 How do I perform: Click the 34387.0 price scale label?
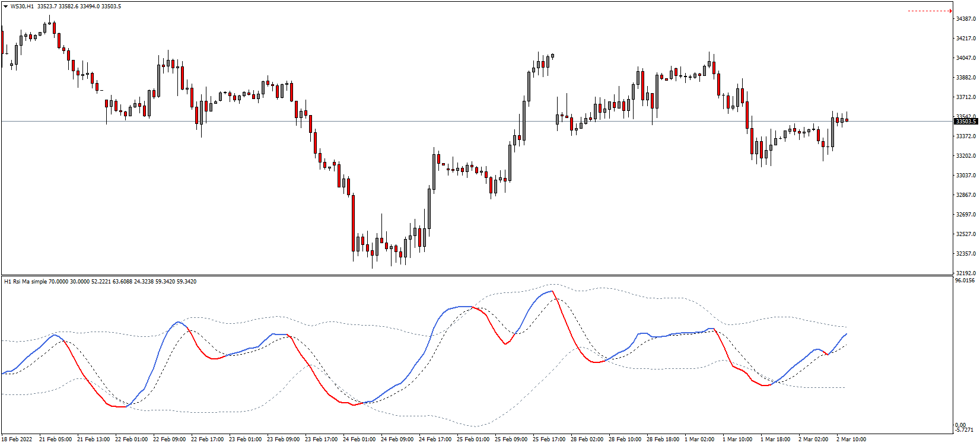(x=966, y=19)
